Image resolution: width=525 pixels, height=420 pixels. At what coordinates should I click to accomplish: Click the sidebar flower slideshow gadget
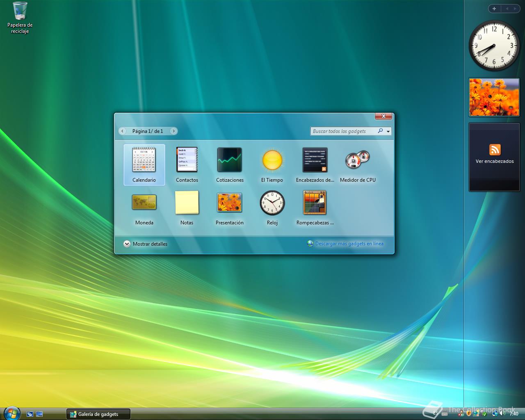494,98
